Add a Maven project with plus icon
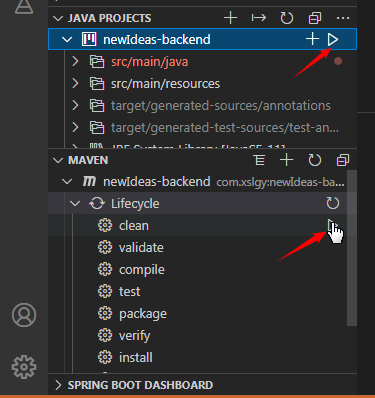The width and height of the screenshot is (375, 398). click(286, 160)
